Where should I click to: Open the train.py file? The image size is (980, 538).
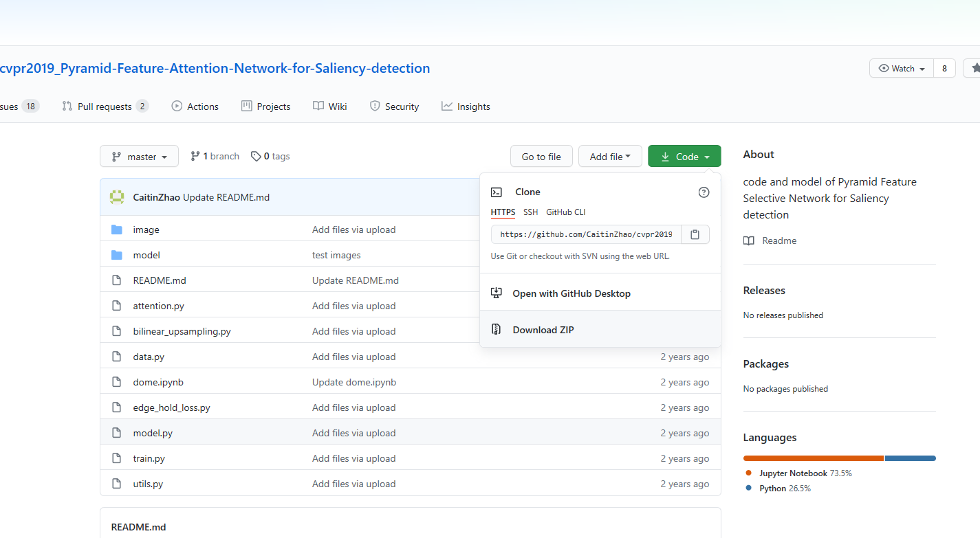click(x=149, y=458)
